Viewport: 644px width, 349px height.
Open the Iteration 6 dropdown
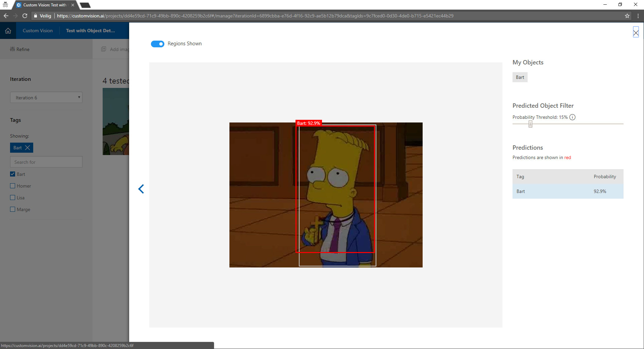(46, 98)
